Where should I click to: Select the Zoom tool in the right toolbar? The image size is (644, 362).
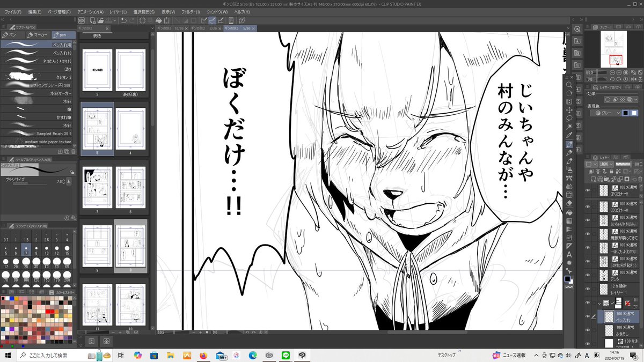(570, 84)
